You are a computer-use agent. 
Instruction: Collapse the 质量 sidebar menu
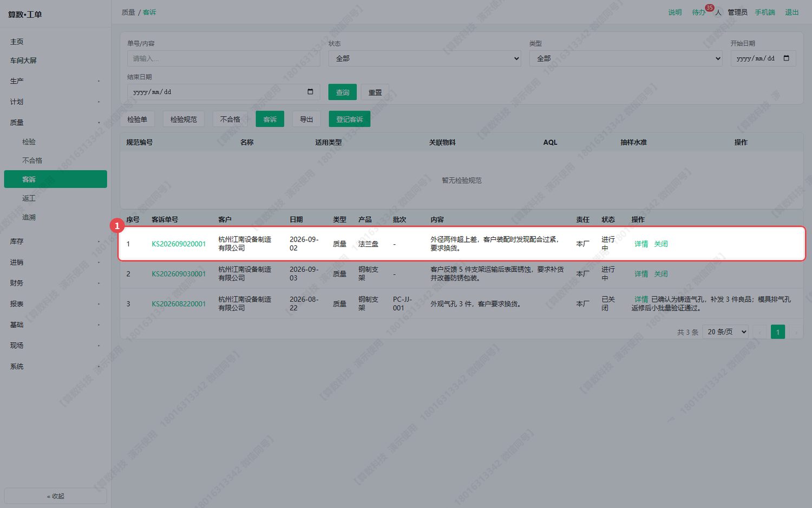click(55, 123)
